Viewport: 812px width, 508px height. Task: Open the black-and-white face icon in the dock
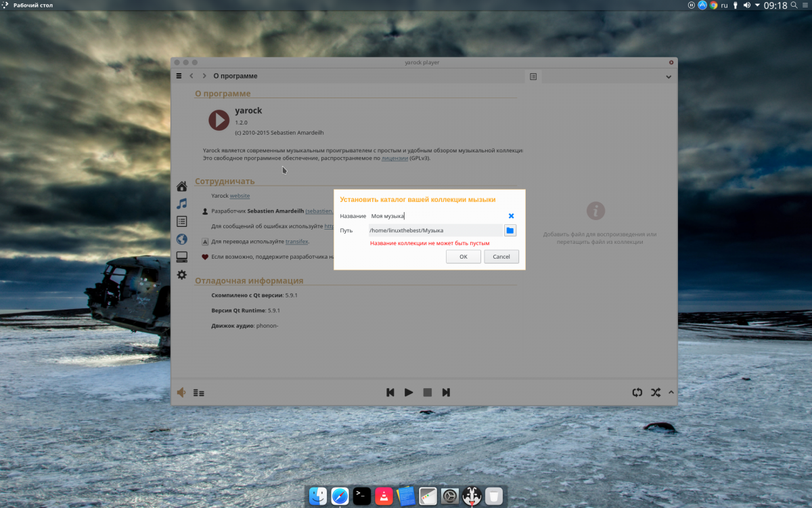click(x=472, y=496)
